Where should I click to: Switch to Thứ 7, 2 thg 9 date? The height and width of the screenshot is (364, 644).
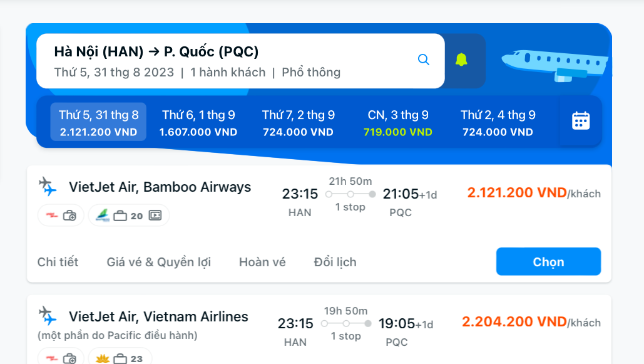pyautogui.click(x=298, y=123)
